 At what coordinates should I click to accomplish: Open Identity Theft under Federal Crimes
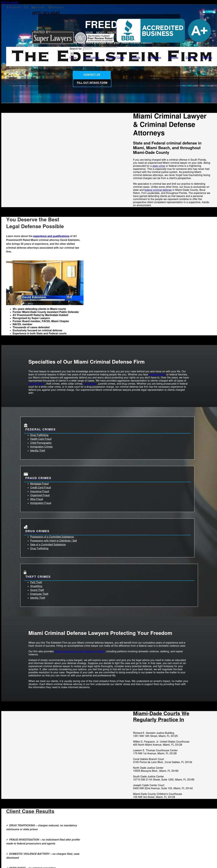pos(37,451)
